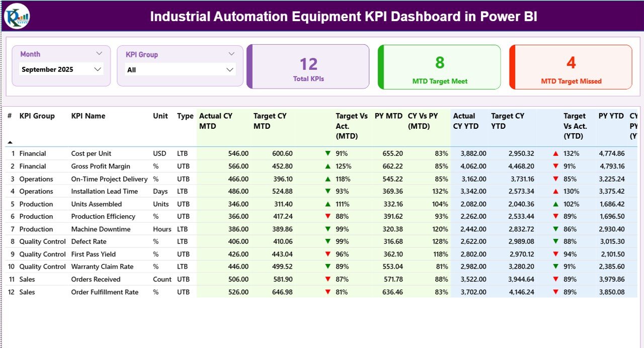
Task: Click the Actual CY MTD column header to sort
Action: click(x=215, y=121)
